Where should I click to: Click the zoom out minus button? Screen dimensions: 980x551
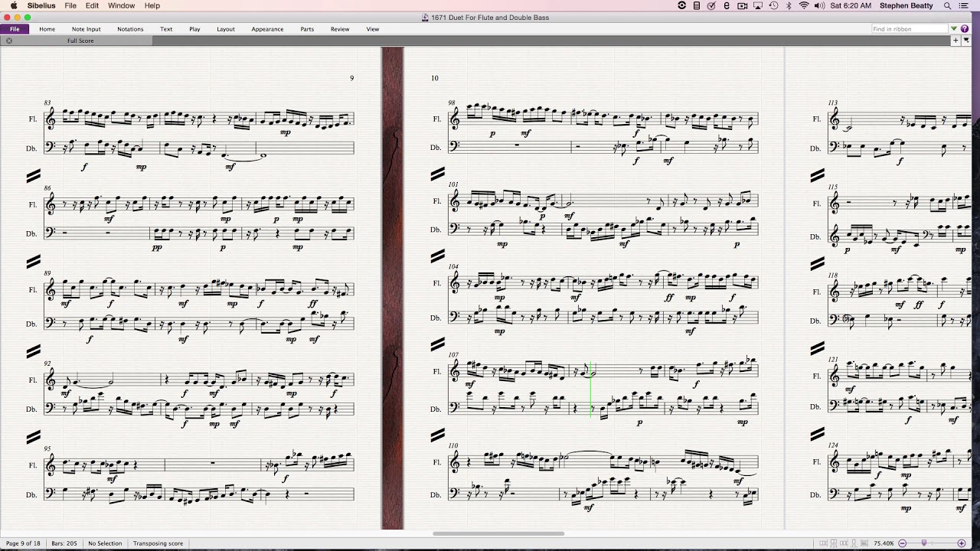click(x=902, y=543)
